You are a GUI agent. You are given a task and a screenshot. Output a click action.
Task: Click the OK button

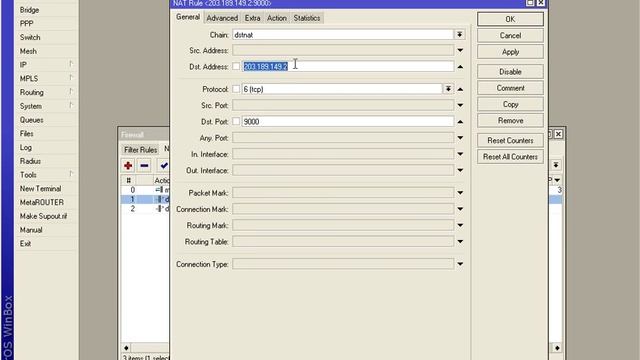click(x=510, y=19)
